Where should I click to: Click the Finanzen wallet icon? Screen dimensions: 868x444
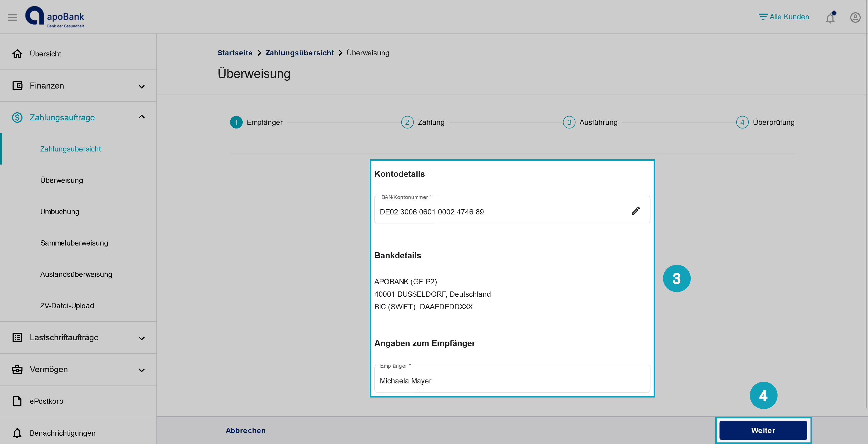coord(17,85)
